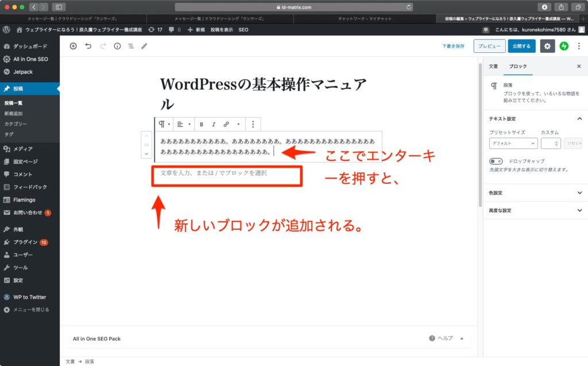
Task: Click 投稿を表示 in the admin bar
Action: [222, 30]
